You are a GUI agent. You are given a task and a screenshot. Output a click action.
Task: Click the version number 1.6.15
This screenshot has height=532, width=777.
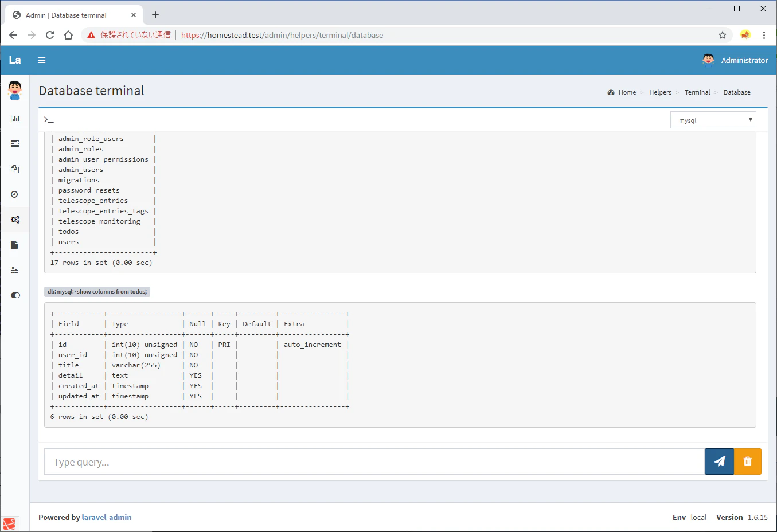[x=758, y=517]
